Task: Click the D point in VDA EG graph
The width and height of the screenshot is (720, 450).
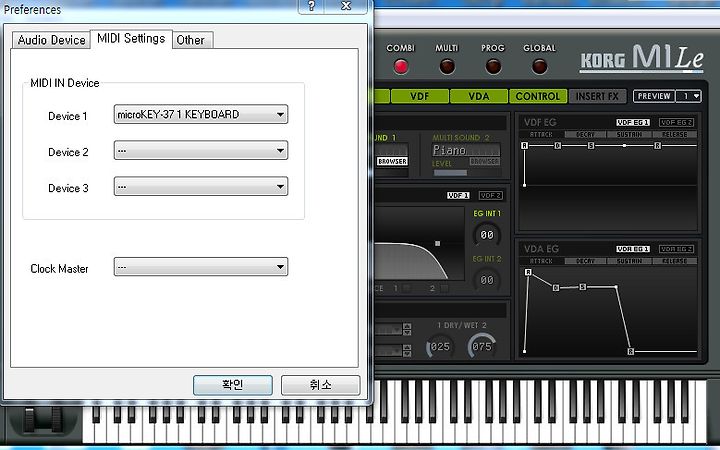Action: 556,287
